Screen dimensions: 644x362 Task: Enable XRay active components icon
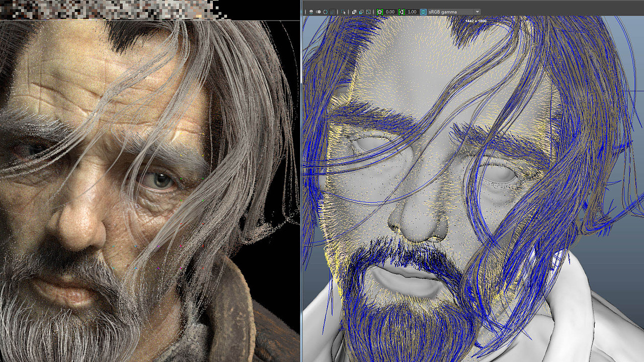point(361,12)
